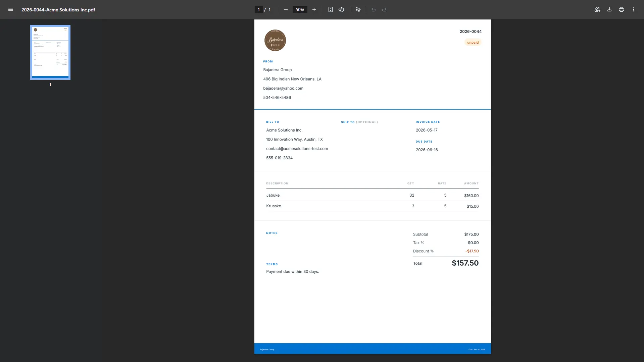Click the discount value -$17.50
Screen dimensions: 644x362
click(472, 251)
